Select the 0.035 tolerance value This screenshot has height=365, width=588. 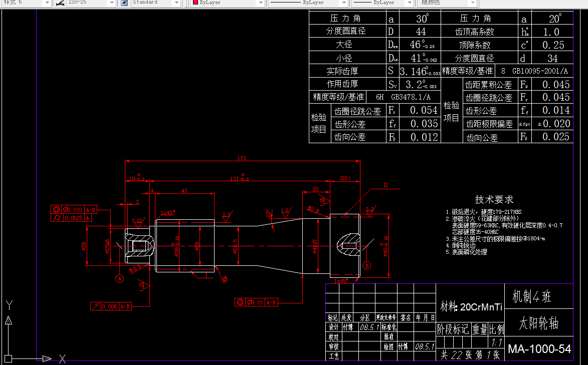tap(424, 124)
